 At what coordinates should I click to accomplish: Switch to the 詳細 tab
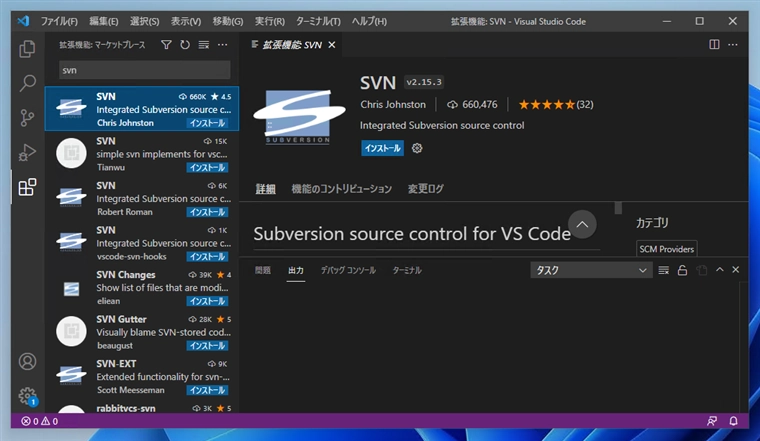[x=266, y=189]
